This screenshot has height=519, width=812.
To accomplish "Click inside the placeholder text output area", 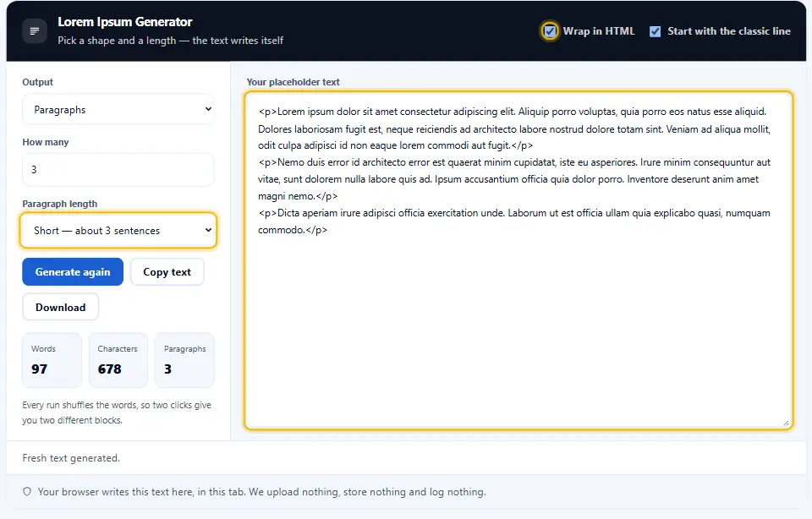I will [518, 260].
